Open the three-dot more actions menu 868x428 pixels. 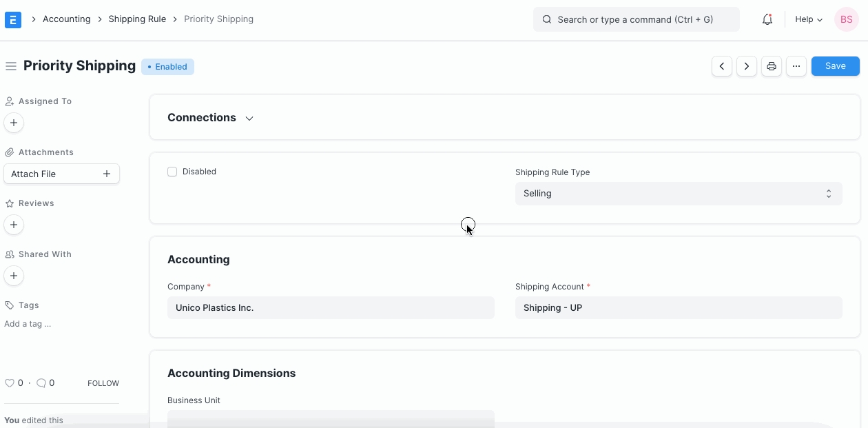(x=796, y=66)
